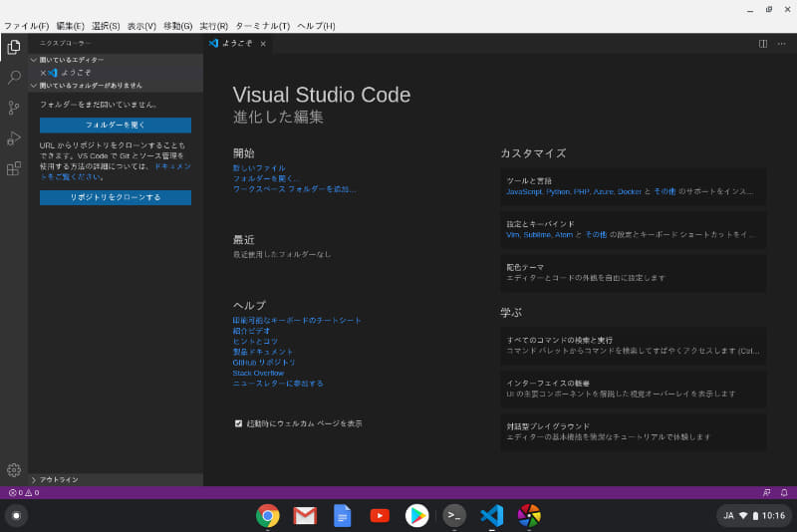The height and width of the screenshot is (532, 797).
Task: Open the ターミナル(T) menu
Action: click(262, 26)
